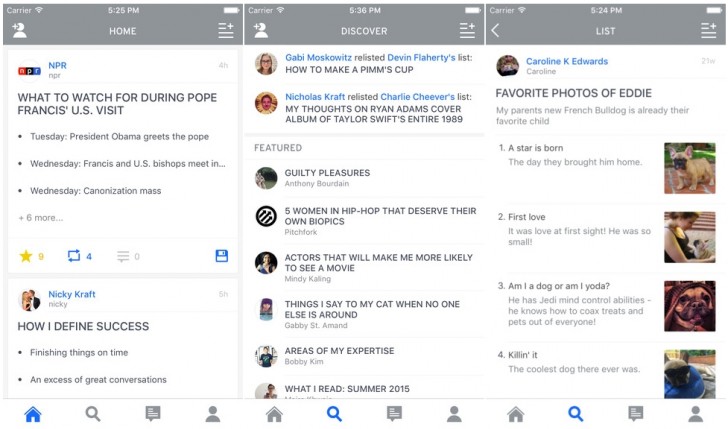This screenshot has width=728, height=429.
Task: View Caroline K Edwards profile name
Action: 566,61
